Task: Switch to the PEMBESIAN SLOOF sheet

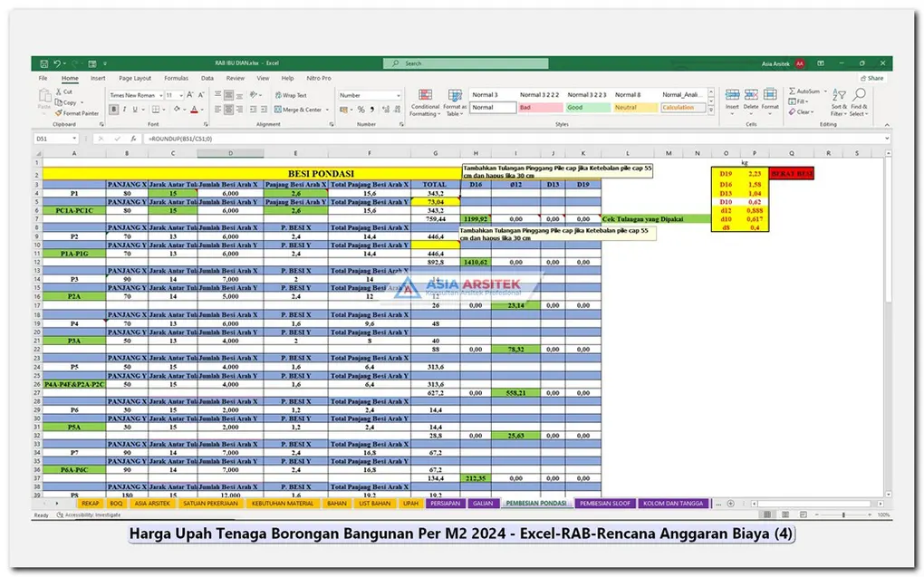Action: pyautogui.click(x=604, y=504)
